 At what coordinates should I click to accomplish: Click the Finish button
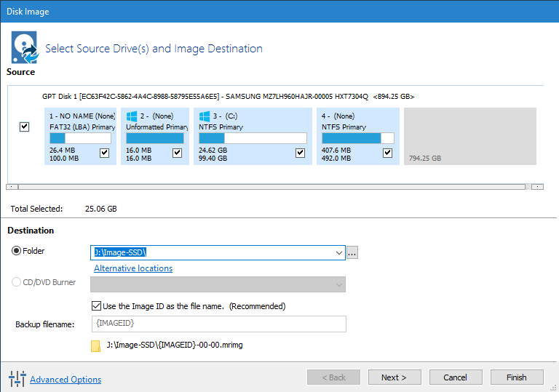(x=517, y=377)
